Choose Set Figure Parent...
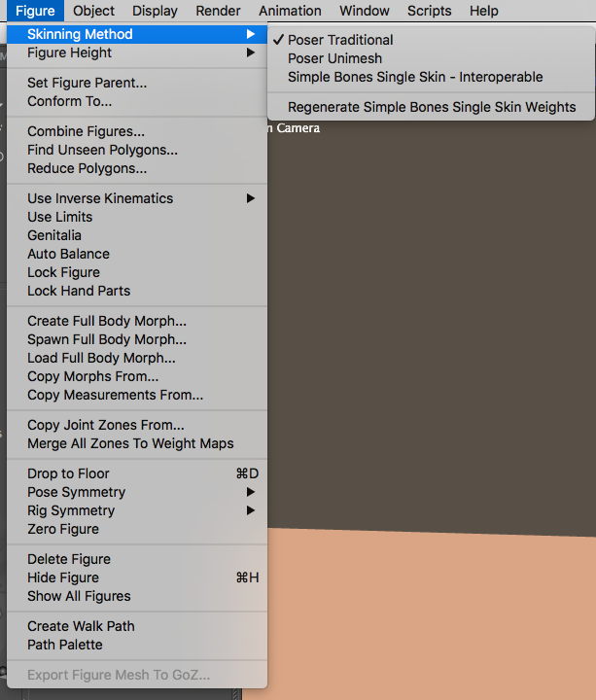This screenshot has height=700, width=596. (x=87, y=83)
